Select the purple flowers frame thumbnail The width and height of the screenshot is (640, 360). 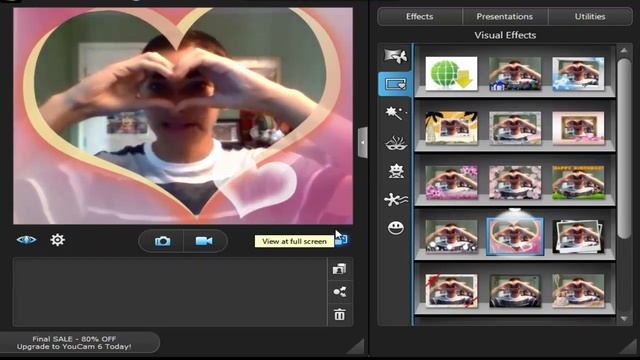(451, 182)
